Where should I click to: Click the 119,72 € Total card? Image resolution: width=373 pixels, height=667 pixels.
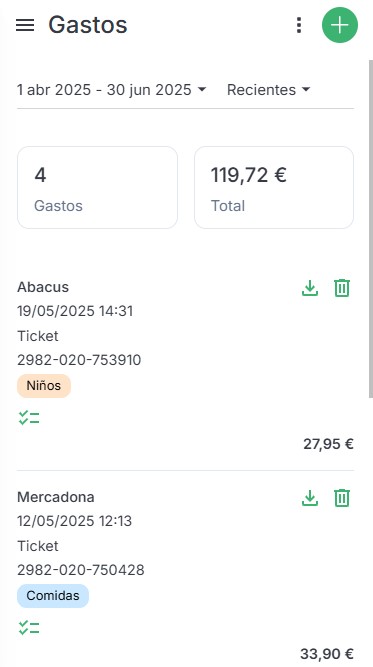click(274, 188)
